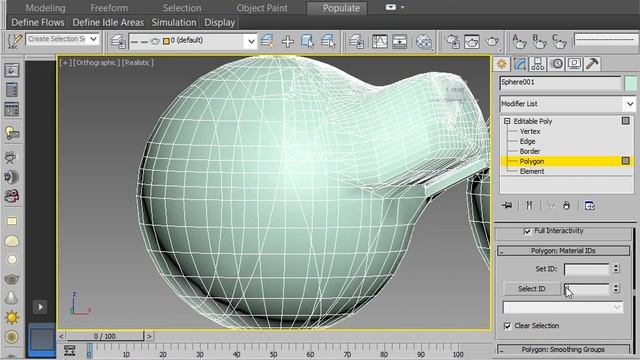Open the Create Selection Set dropdown
Screen dimensions: 640x360
tap(93, 39)
